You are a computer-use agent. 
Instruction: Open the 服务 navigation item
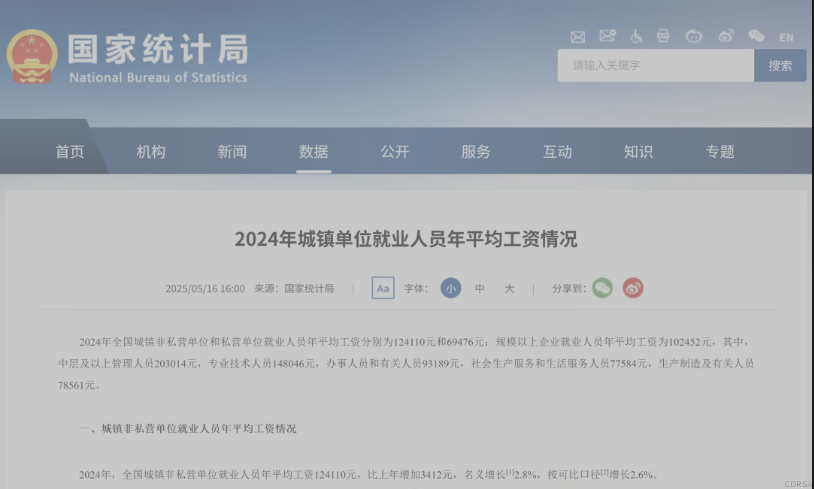pyautogui.click(x=476, y=152)
